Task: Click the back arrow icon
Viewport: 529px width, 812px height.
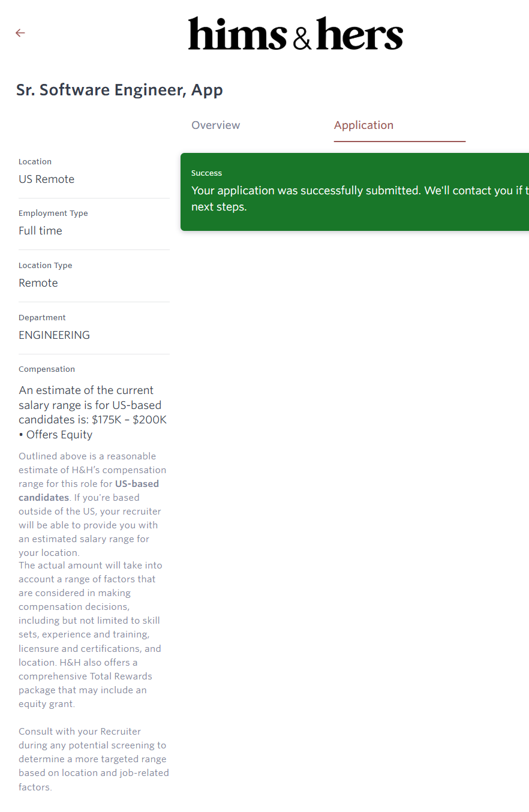Action: click(x=20, y=33)
